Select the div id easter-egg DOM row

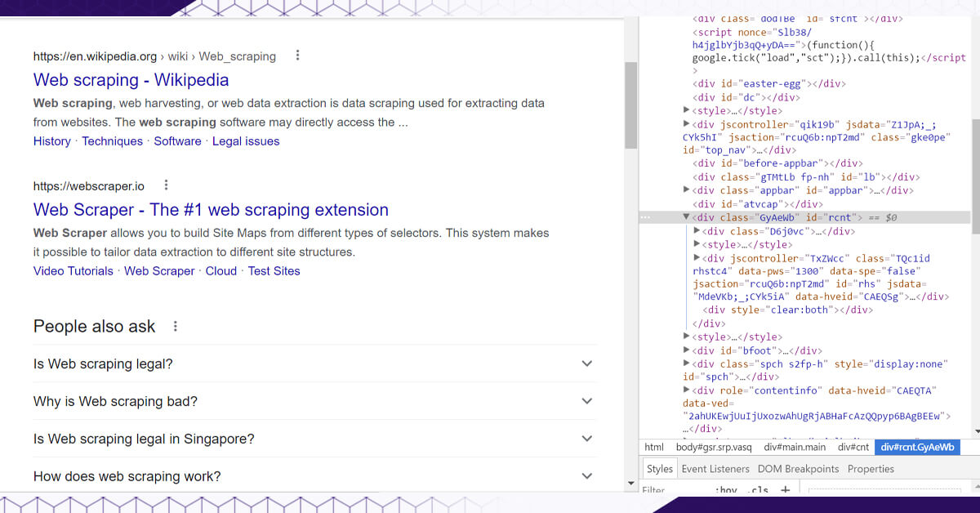[768, 84]
